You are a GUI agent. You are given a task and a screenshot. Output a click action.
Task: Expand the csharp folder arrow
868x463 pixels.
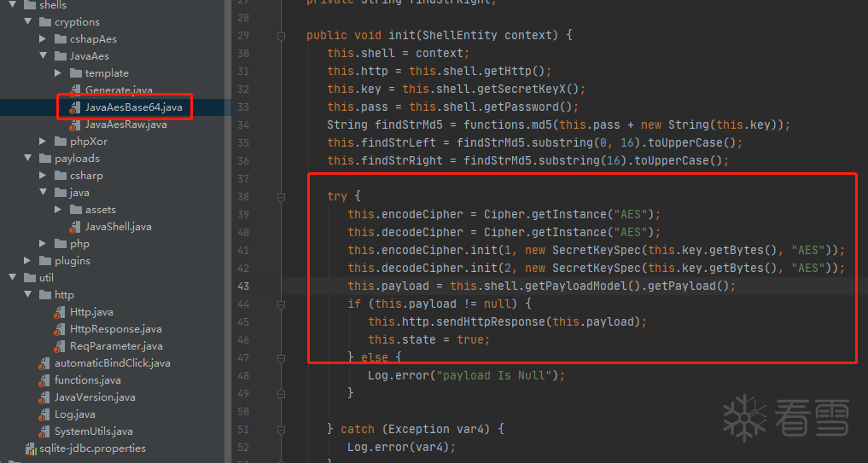coord(44,176)
